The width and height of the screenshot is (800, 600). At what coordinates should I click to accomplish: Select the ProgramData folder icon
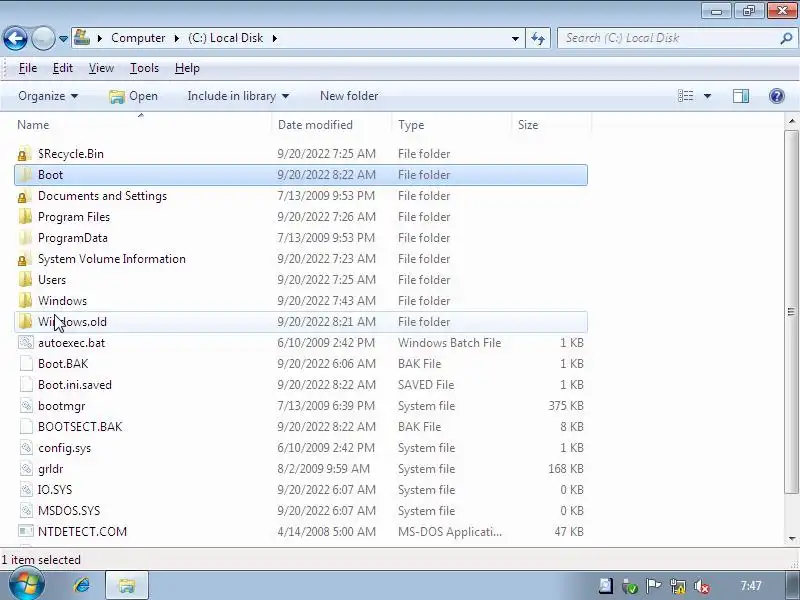click(25, 238)
